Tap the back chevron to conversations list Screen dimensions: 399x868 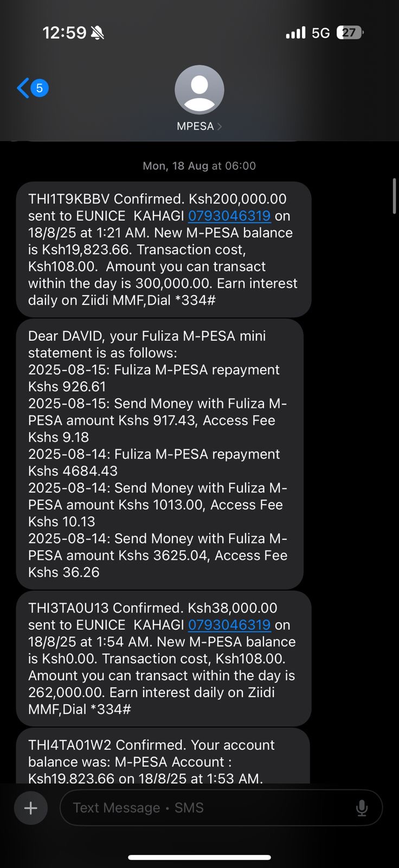pos(23,88)
